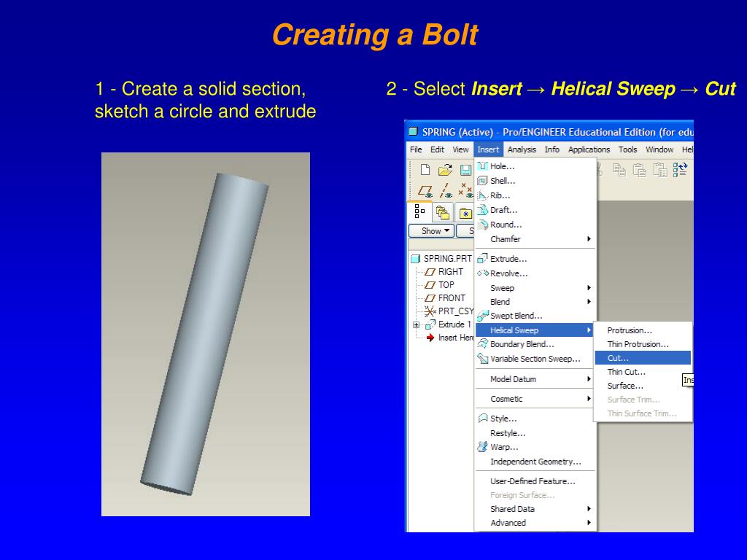Select Thin Protrusion... submenu entry

643,344
